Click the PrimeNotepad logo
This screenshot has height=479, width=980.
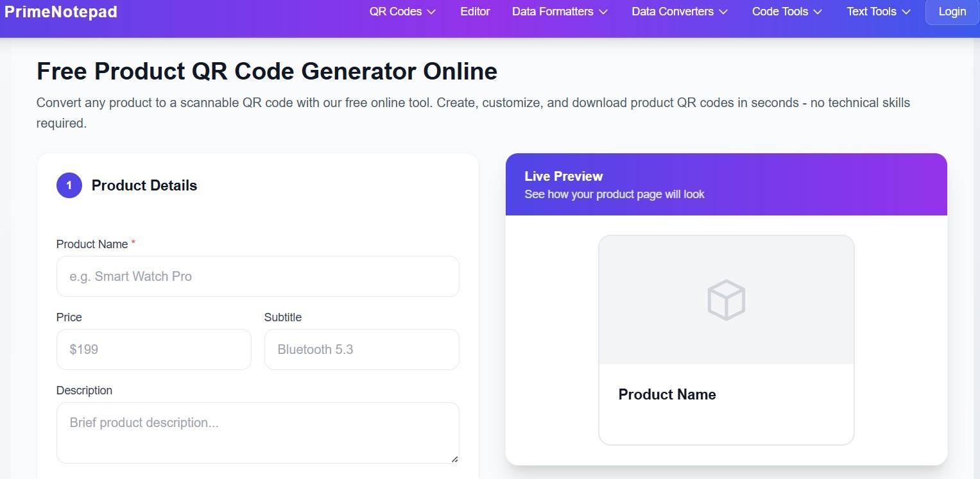point(61,12)
